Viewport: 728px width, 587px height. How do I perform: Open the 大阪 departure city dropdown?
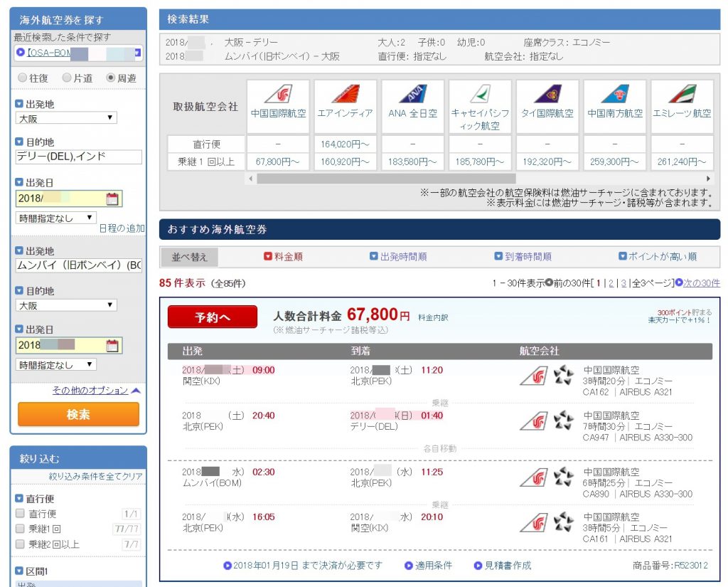point(68,116)
